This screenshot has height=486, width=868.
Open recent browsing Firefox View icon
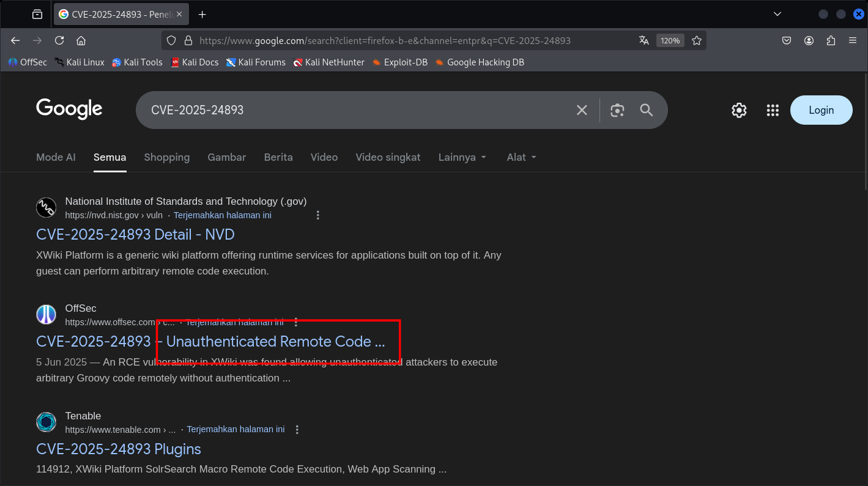coord(37,14)
